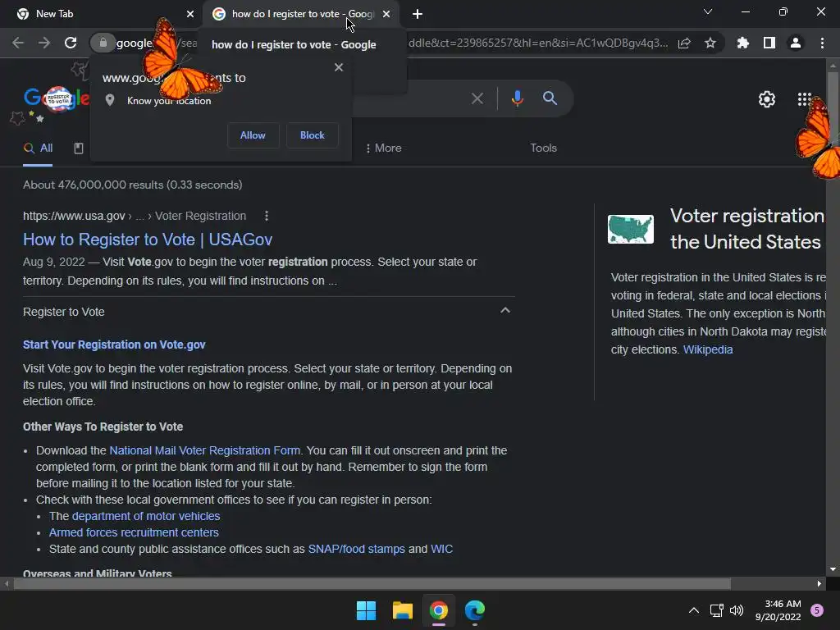
Task: Open the network tray icon
Action: pyautogui.click(x=716, y=610)
